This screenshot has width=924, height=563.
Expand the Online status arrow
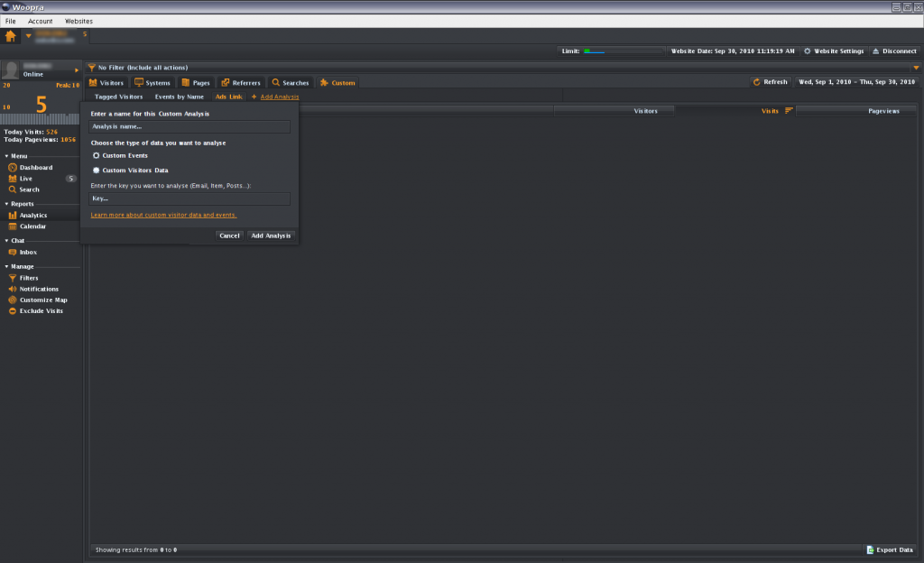77,70
